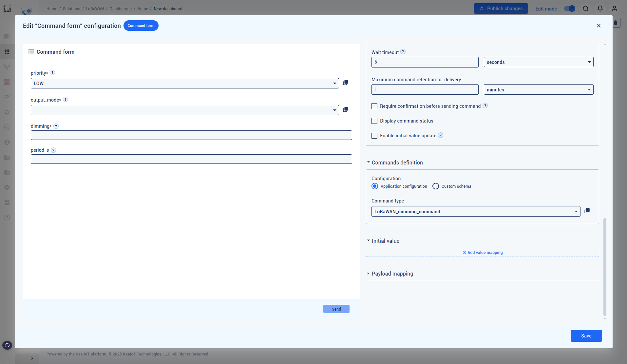Expand the Payload mapping section

[x=392, y=274]
